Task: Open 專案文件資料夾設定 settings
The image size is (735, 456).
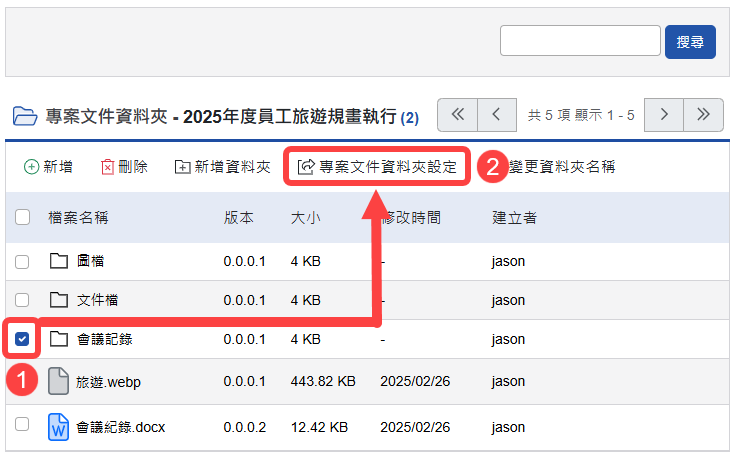Action: pos(378,167)
